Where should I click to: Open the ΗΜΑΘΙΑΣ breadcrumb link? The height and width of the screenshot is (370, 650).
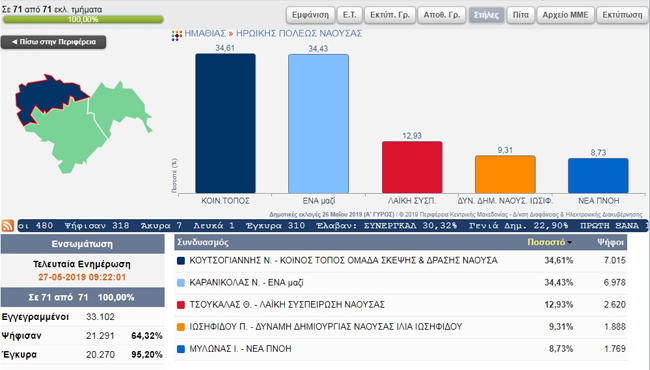(205, 34)
